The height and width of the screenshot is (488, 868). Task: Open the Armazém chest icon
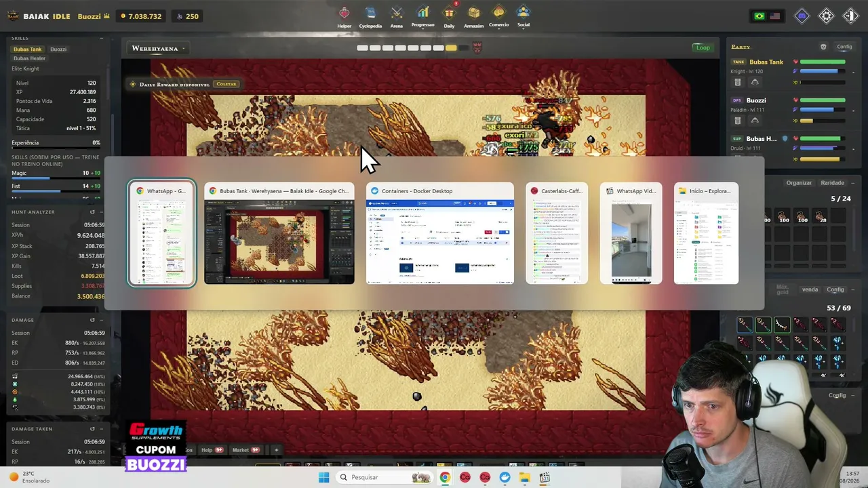[x=474, y=13]
